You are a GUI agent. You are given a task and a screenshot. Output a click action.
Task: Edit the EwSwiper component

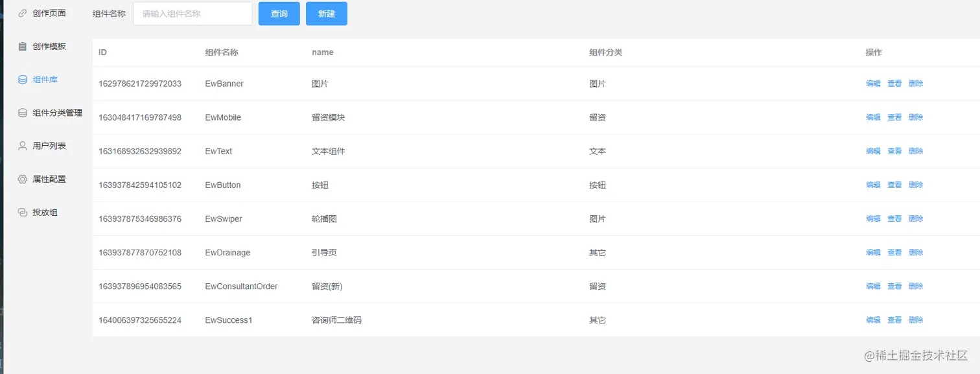[x=873, y=218]
